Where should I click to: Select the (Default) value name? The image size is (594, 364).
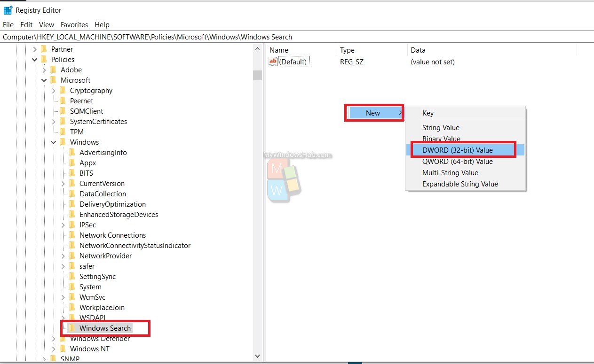pos(293,62)
